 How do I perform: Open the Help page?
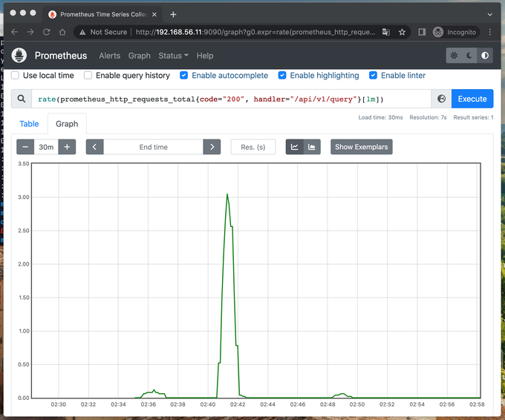pyautogui.click(x=205, y=56)
